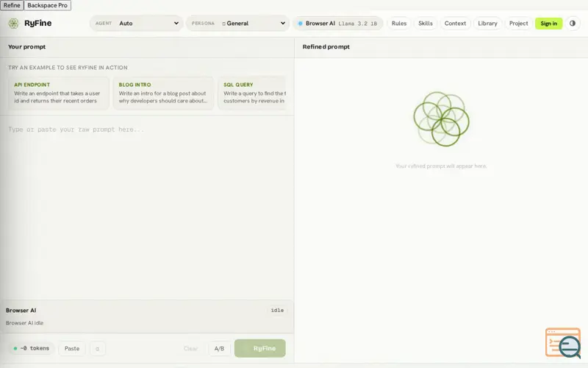Open the Library menu item

point(487,24)
